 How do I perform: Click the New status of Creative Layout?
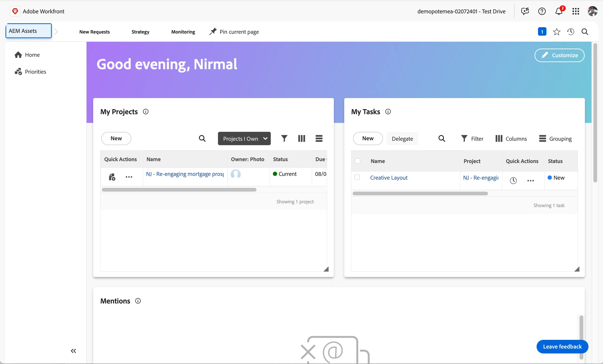pyautogui.click(x=556, y=178)
